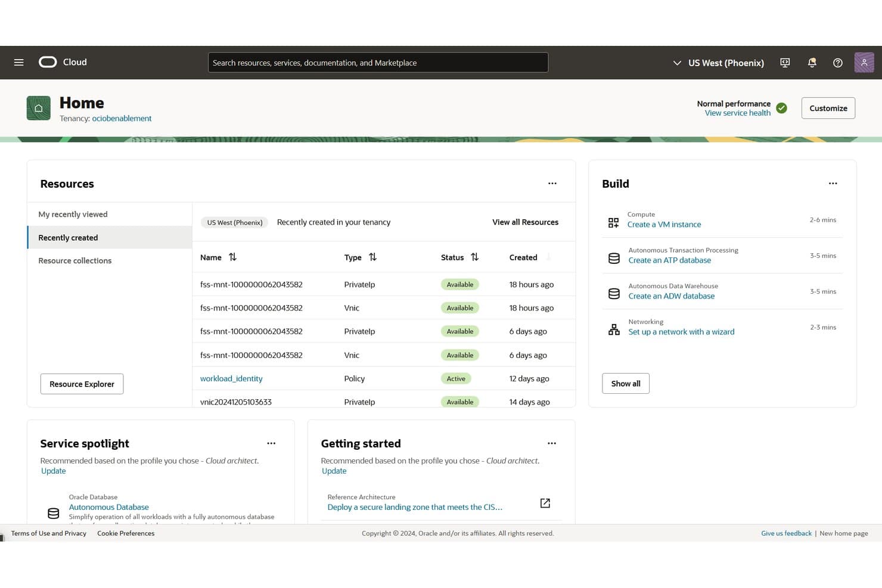Open external link icon for landing zone architecture
The height and width of the screenshot is (588, 882).
click(545, 503)
